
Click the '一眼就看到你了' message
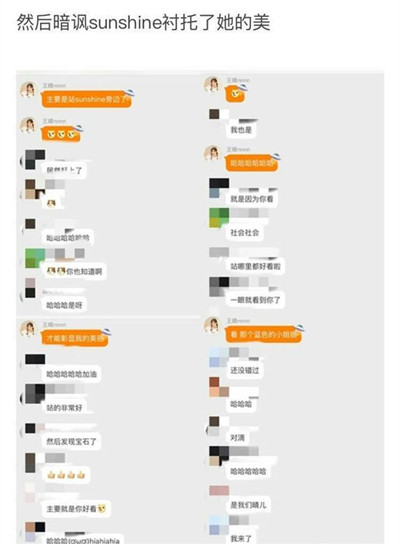tap(255, 300)
